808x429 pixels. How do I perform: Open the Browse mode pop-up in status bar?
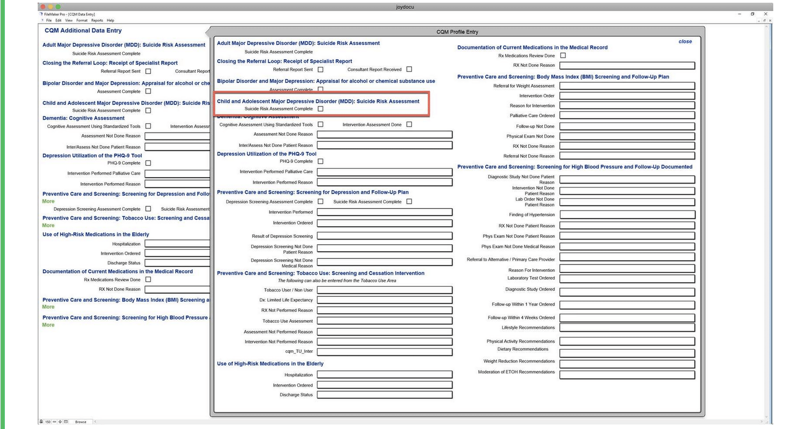pyautogui.click(x=81, y=422)
